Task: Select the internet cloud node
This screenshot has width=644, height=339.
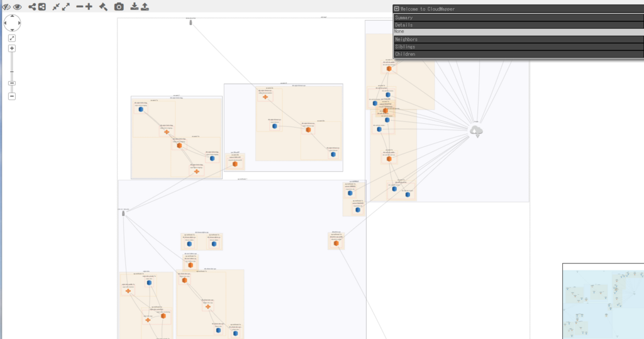Action: pos(476,131)
